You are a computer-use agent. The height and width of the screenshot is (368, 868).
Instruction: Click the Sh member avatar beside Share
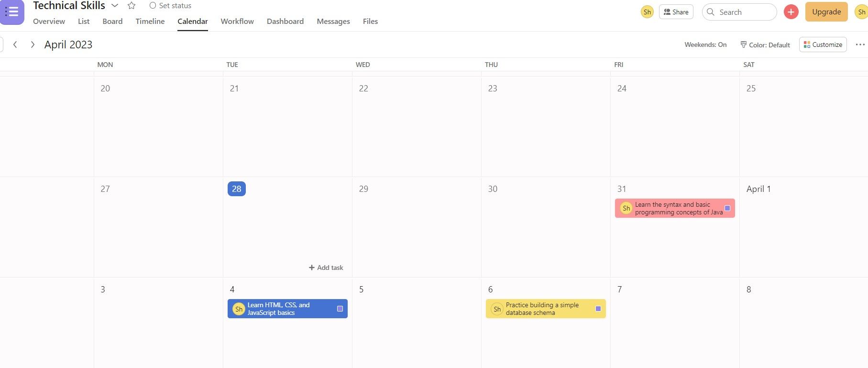[647, 12]
